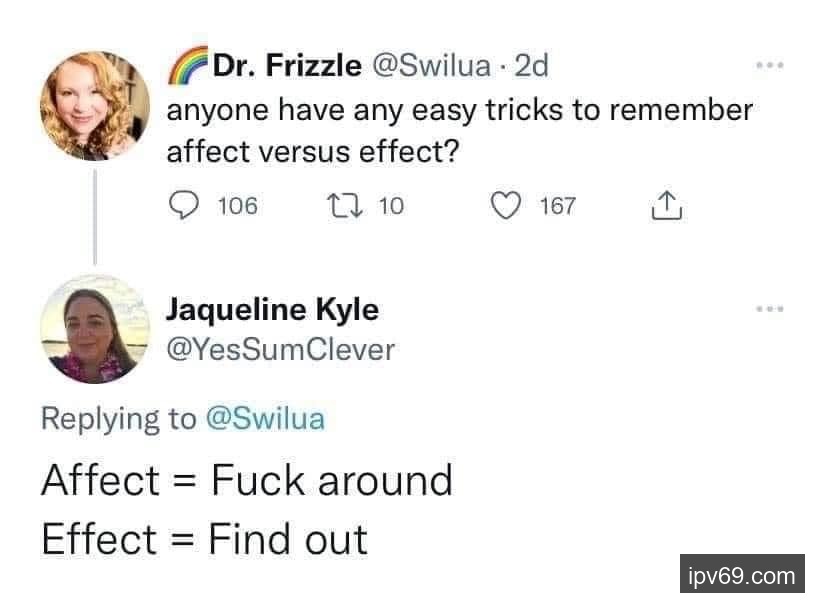The image size is (828, 616).
Task: Click the affect versus effect tweet text
Action: tap(458, 130)
